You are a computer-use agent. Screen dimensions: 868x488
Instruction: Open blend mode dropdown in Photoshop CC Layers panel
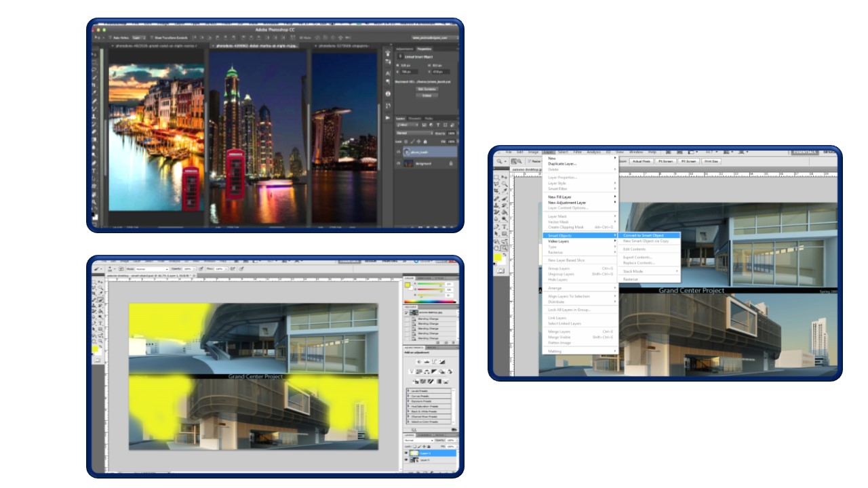coord(414,133)
